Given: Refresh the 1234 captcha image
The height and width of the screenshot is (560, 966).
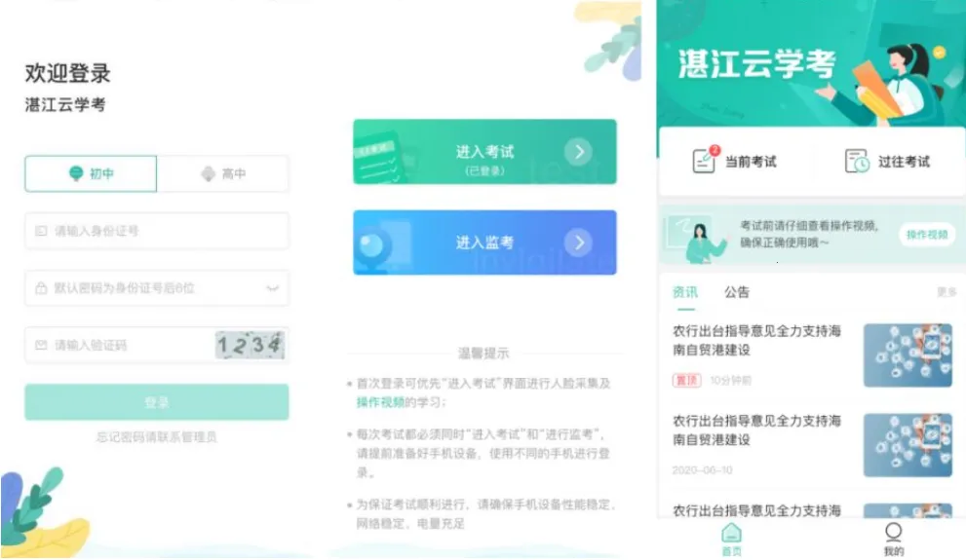Looking at the screenshot, I should [251, 345].
